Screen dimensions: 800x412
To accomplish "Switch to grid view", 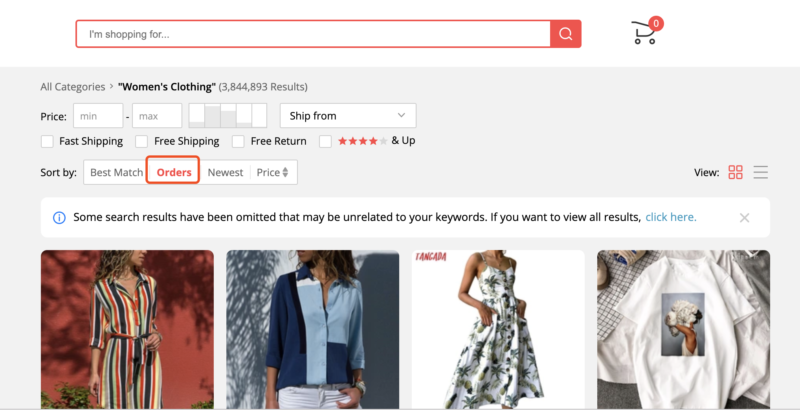I will [735, 172].
